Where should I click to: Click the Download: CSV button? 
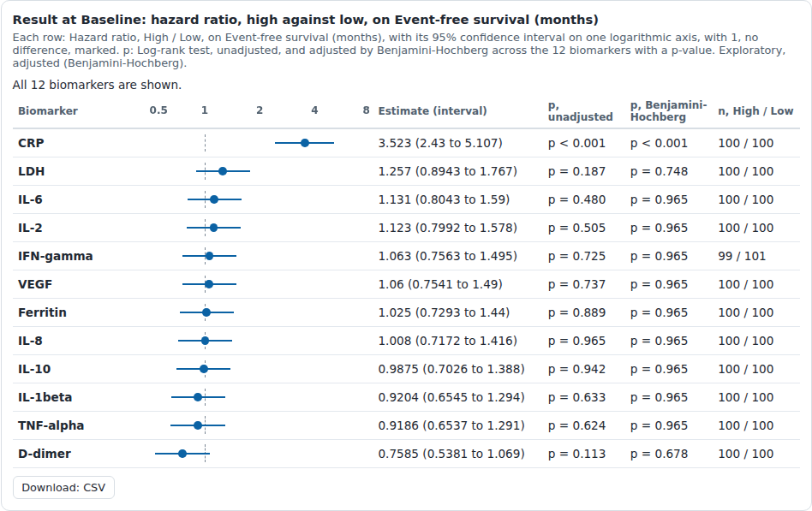pos(63,488)
